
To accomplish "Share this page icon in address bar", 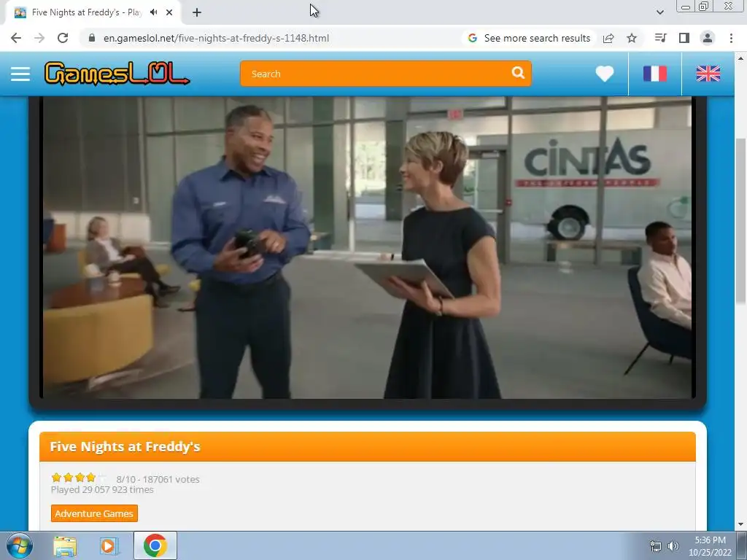I will tap(608, 38).
